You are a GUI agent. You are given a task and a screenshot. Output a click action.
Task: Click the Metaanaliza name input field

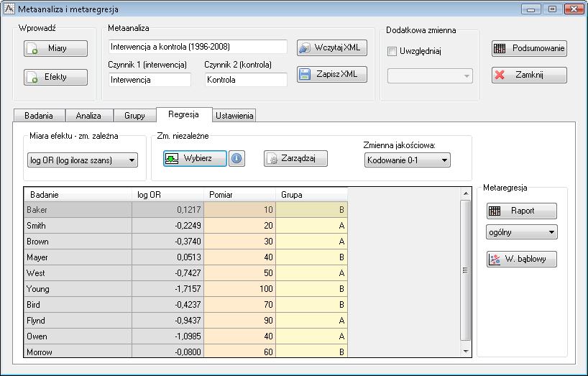point(198,47)
